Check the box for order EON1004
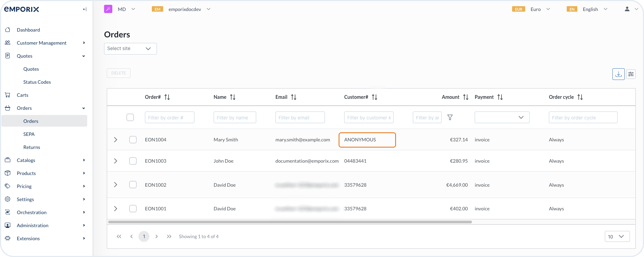The height and width of the screenshot is (257, 644). [x=133, y=140]
